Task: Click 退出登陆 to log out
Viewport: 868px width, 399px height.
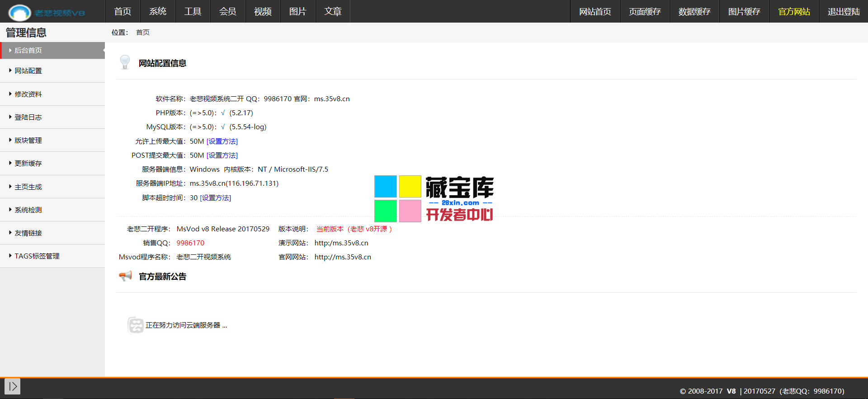Action: 844,11
